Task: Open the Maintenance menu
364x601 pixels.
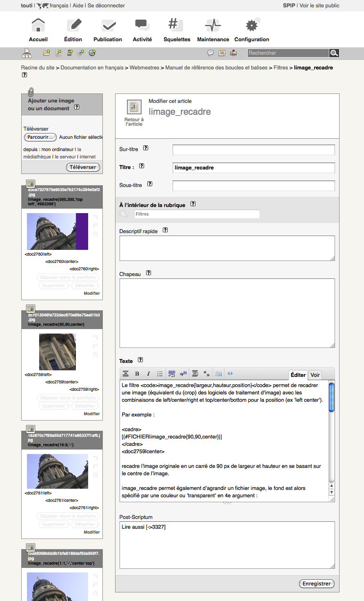Action: pyautogui.click(x=213, y=31)
